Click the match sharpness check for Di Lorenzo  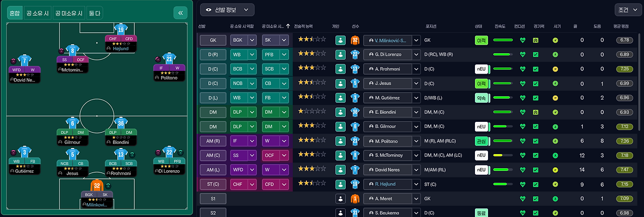coord(536,54)
